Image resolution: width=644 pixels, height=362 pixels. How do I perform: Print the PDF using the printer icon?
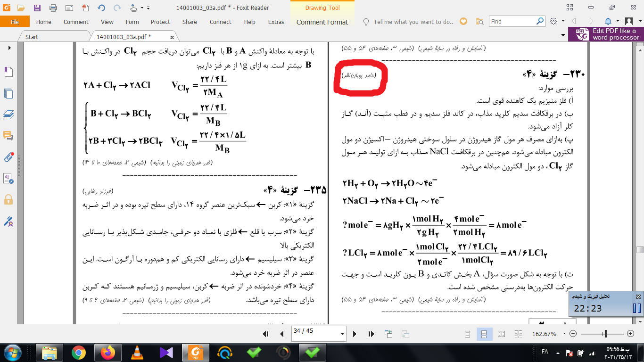(53, 8)
